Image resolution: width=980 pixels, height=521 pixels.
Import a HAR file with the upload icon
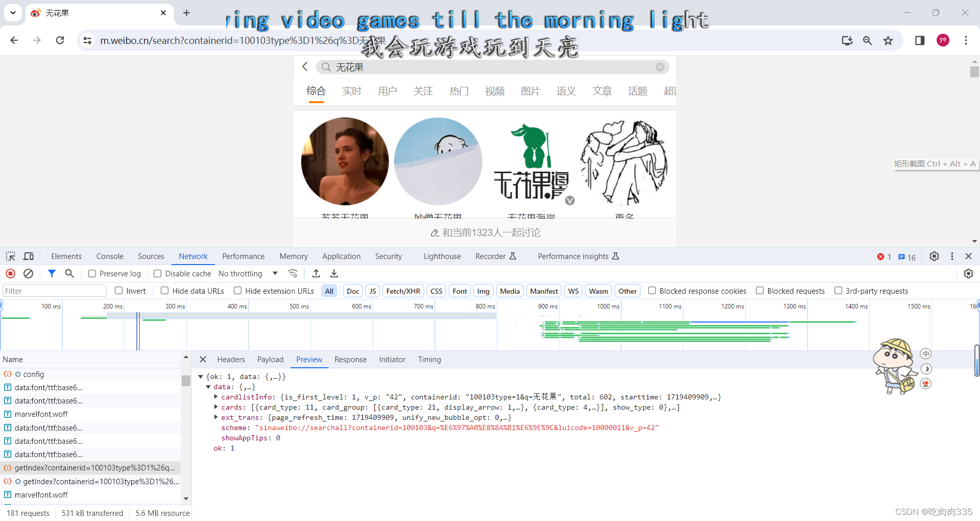pyautogui.click(x=316, y=274)
